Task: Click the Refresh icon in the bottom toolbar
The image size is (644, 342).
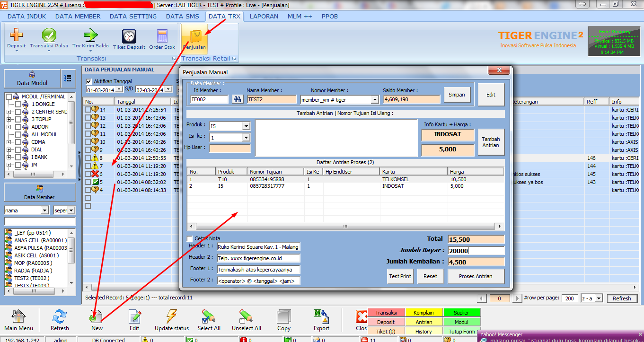Action: (59, 319)
